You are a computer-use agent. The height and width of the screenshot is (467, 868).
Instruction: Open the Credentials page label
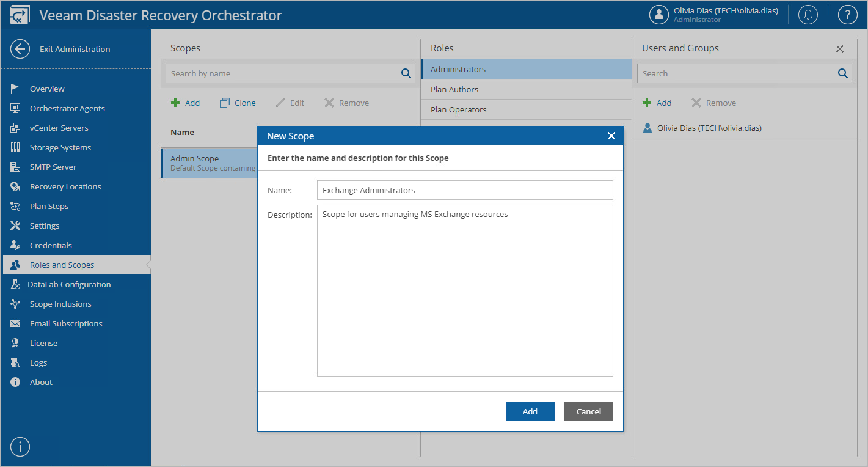click(x=51, y=245)
